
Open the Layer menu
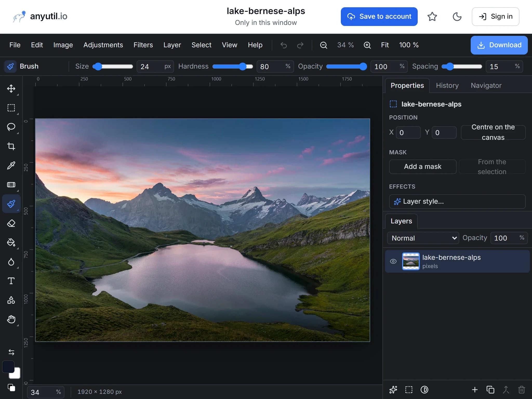(172, 45)
